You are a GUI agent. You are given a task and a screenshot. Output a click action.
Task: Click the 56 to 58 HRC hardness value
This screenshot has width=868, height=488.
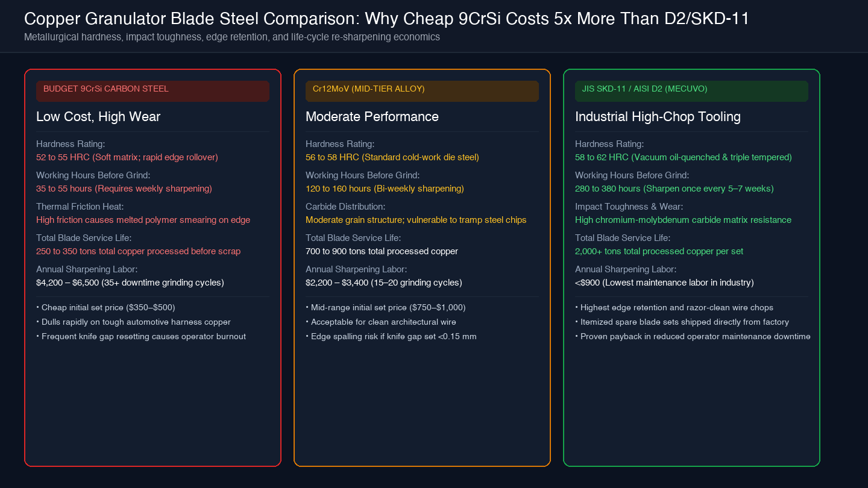392,157
